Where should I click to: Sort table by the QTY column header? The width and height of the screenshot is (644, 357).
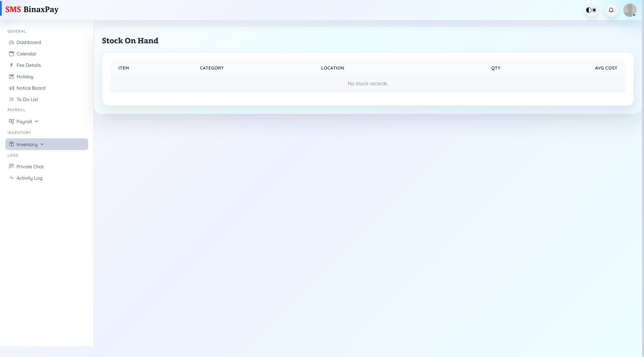pos(496,68)
